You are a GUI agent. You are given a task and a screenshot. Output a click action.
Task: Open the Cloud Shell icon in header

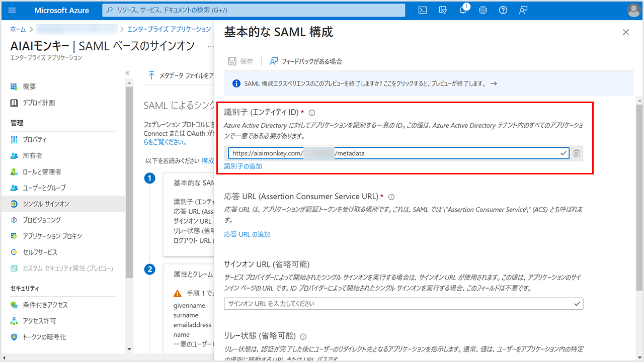[x=423, y=10]
